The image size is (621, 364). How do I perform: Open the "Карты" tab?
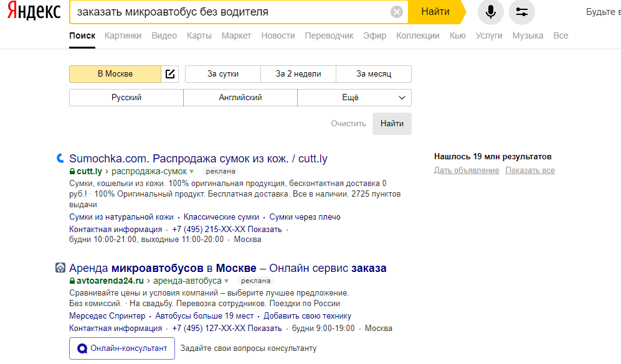pyautogui.click(x=199, y=35)
